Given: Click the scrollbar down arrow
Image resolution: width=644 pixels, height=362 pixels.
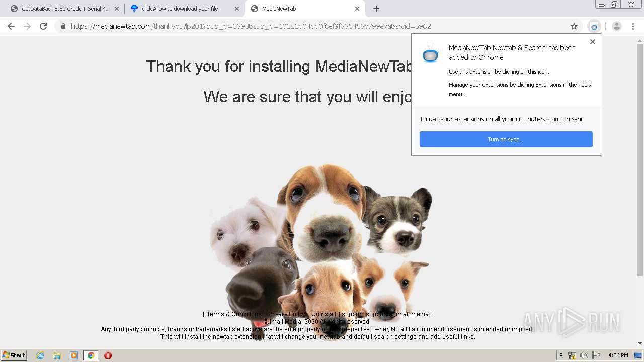Looking at the screenshot, I should (640, 344).
